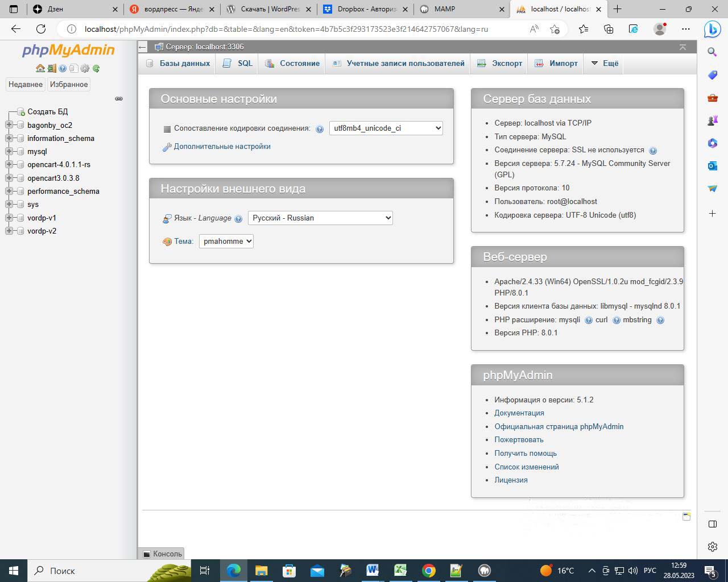This screenshot has width=728, height=582.
Task: Open navigation panel settings gear icon
Action: click(x=85, y=68)
